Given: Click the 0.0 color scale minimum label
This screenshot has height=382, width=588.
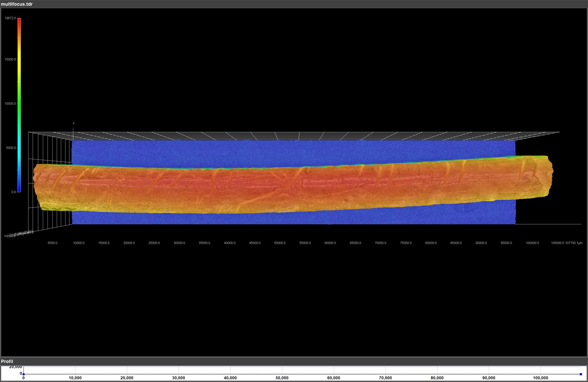Looking at the screenshot, I should [14, 192].
